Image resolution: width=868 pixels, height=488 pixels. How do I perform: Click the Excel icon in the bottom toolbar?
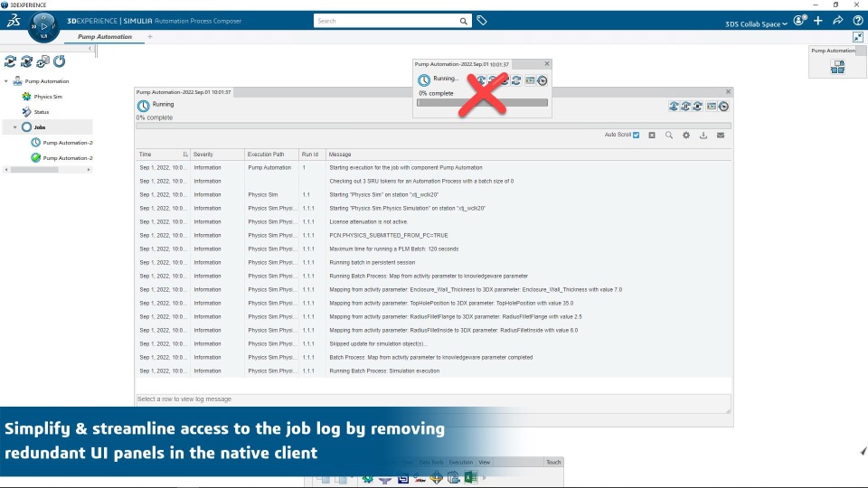click(x=470, y=477)
